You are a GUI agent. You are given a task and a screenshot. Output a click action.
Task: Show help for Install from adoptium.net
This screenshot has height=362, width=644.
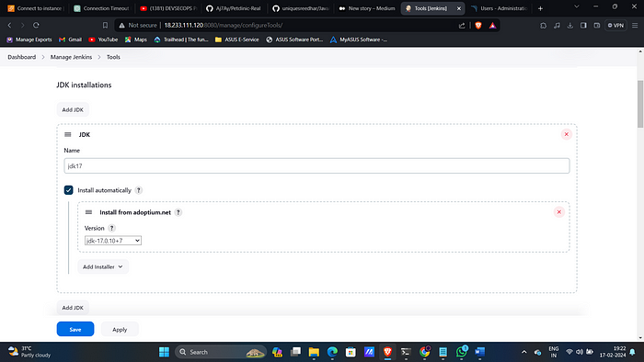pos(178,212)
